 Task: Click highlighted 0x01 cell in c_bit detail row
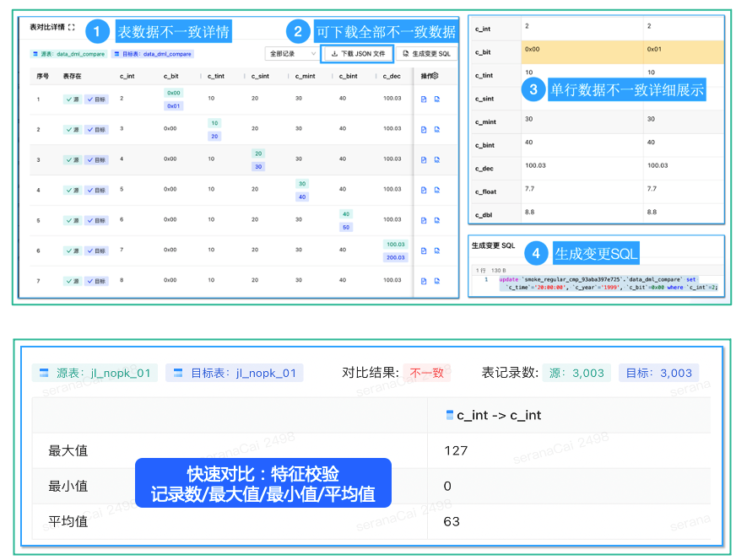point(684,52)
